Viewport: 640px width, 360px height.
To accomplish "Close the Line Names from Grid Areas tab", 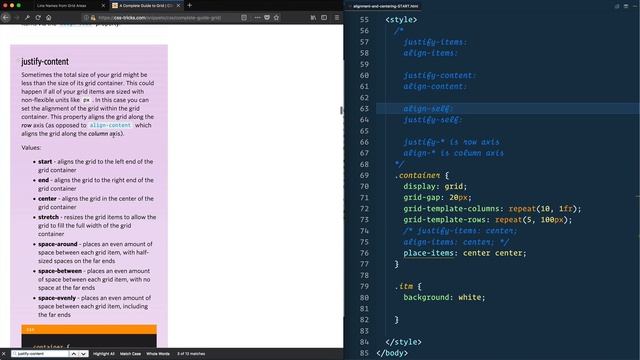I will pos(103,6).
